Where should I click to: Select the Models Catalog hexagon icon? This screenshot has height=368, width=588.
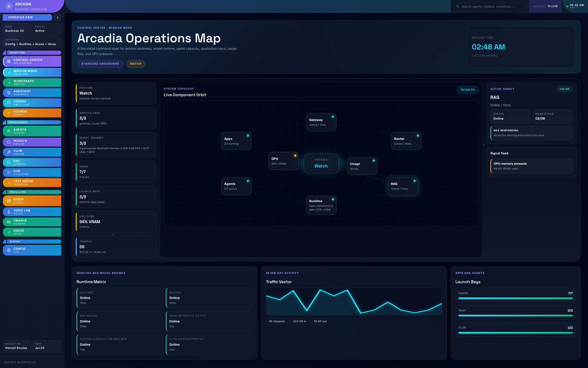(9, 142)
